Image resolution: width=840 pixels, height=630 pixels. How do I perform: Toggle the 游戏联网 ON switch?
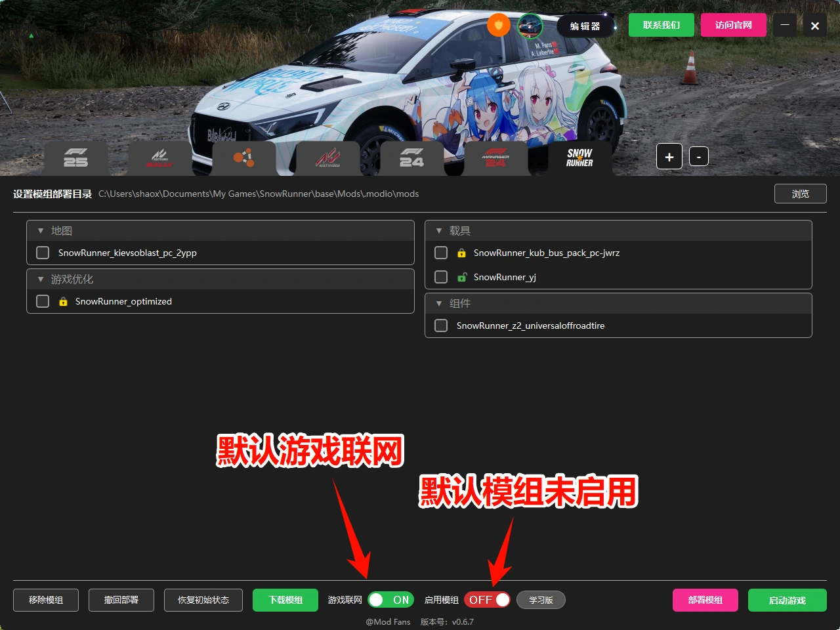tap(390, 600)
